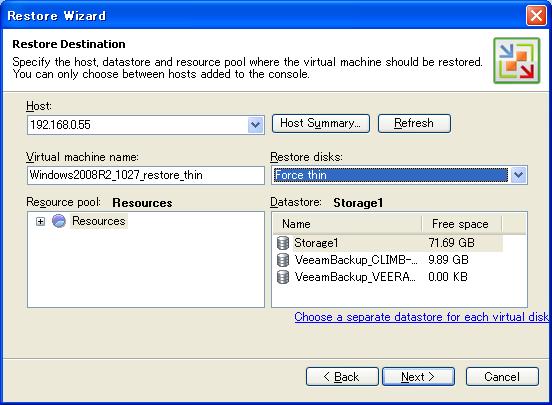The image size is (552, 405).
Task: Click the VeeamBackup_VEERA datastore disk icon
Action: coord(283,277)
